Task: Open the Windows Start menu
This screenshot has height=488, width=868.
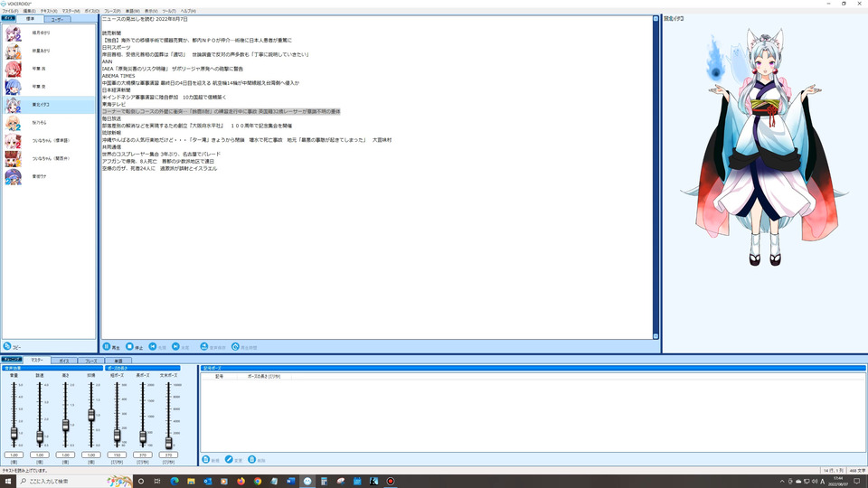Action: pos(8,481)
